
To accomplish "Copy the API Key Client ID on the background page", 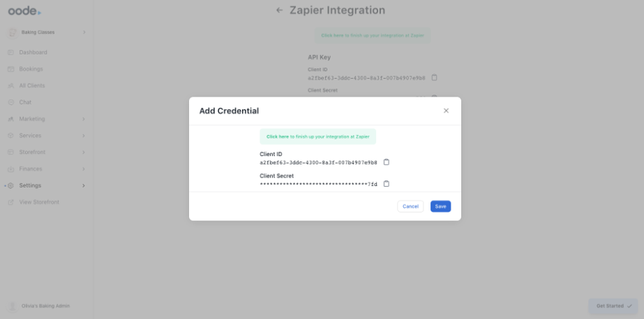I will click(435, 78).
